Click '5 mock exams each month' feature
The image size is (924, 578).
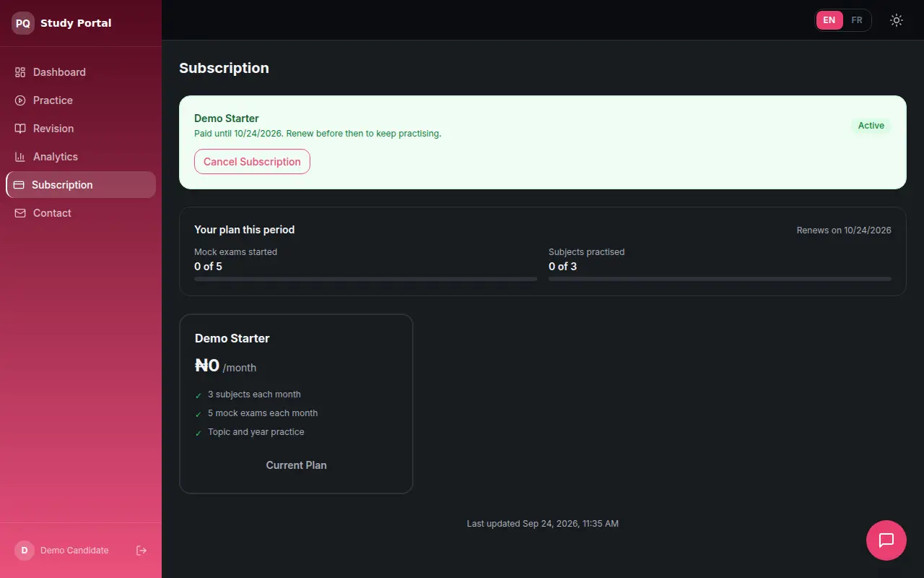263,413
